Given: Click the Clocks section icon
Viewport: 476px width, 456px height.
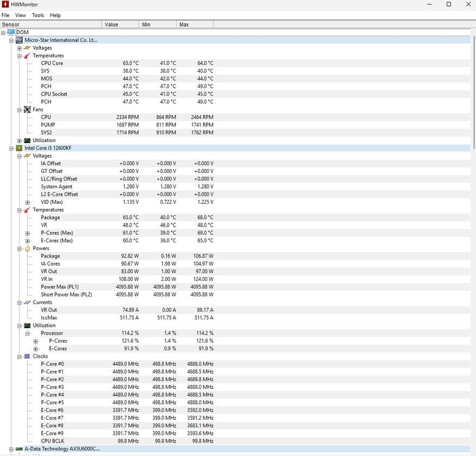Looking at the screenshot, I should coord(27,356).
